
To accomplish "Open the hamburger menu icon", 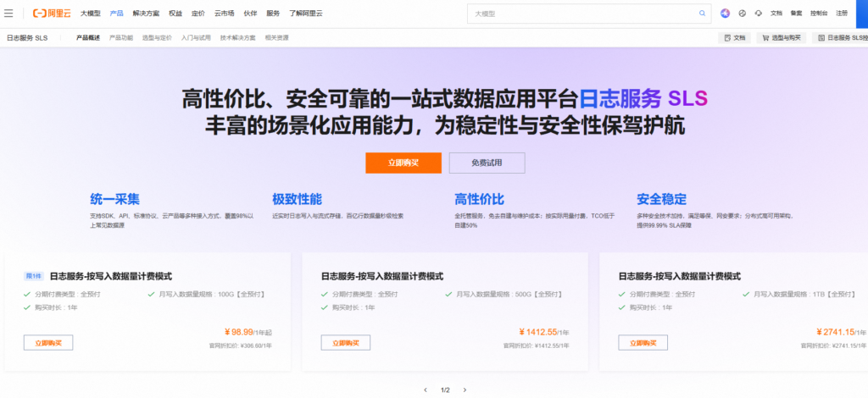I will (x=8, y=14).
